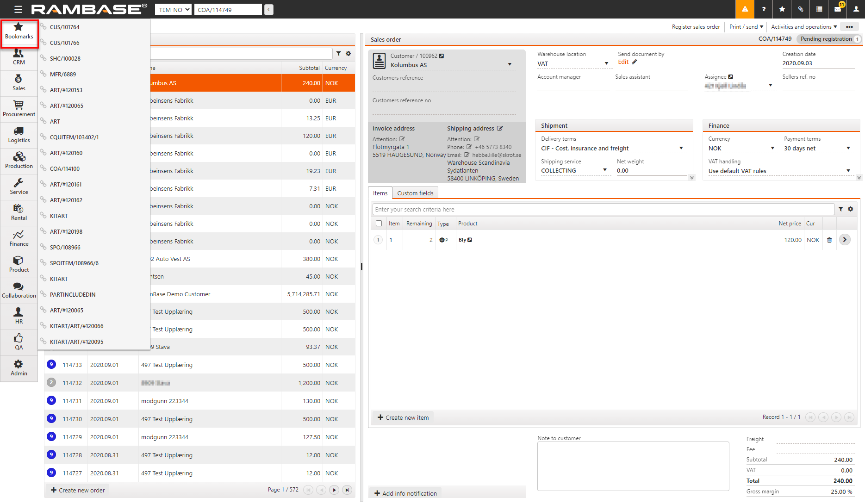
Task: Expand the Activities and operations menu
Action: (x=803, y=27)
